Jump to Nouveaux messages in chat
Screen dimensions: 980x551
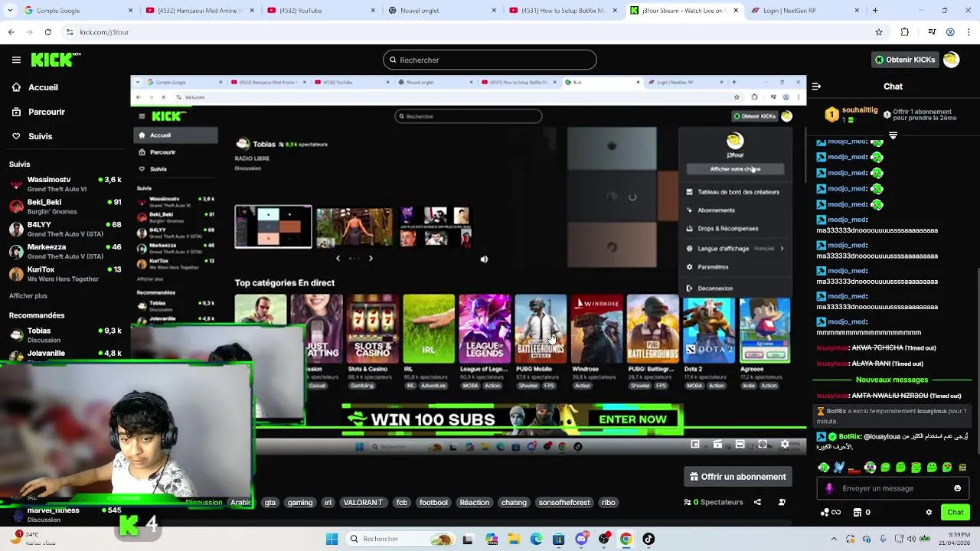892,380
